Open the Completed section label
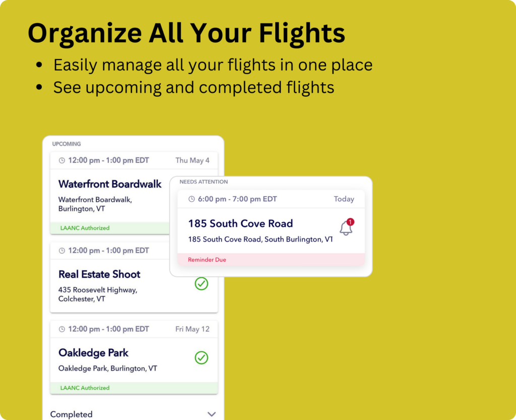 (71, 414)
